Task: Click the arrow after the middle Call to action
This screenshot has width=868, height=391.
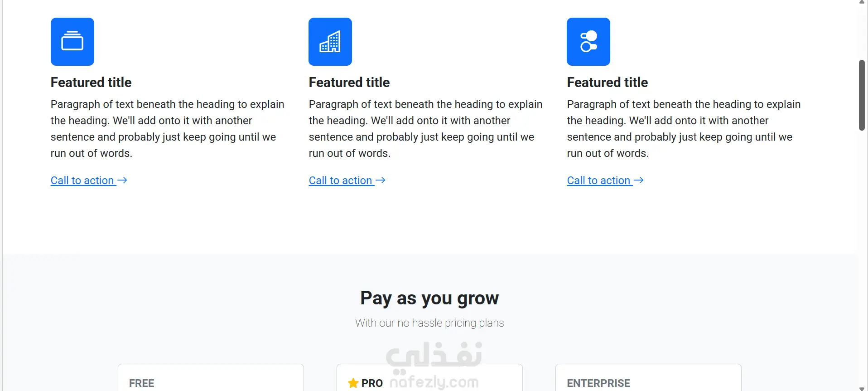Action: [x=381, y=181]
